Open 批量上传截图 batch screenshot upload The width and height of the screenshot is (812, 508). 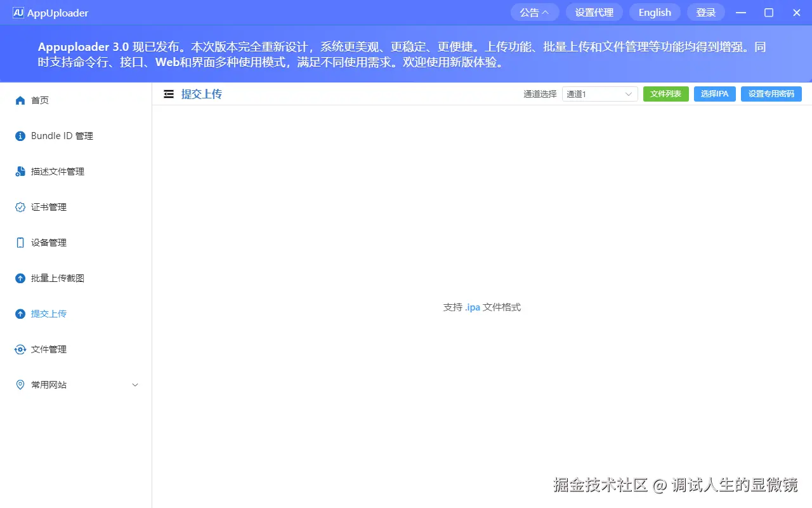20,277
